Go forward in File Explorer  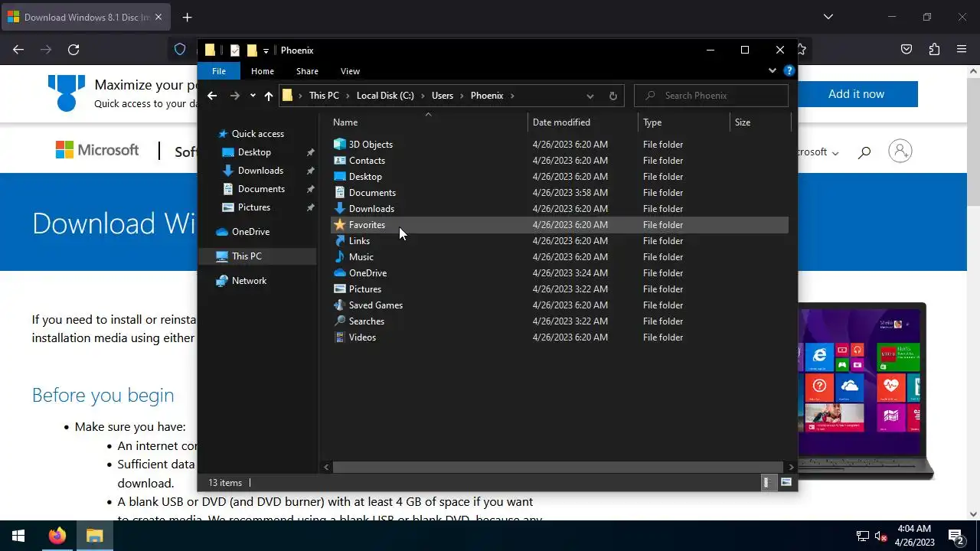234,96
